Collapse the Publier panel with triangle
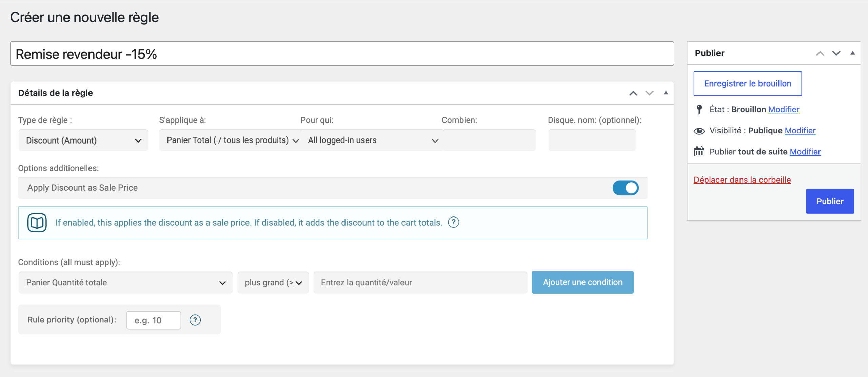The width and height of the screenshot is (868, 377). pyautogui.click(x=852, y=53)
